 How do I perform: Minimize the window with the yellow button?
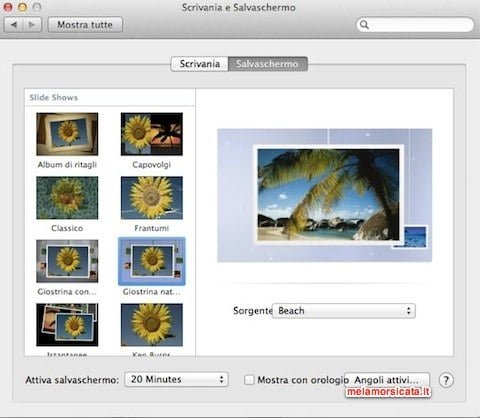click(x=23, y=7)
